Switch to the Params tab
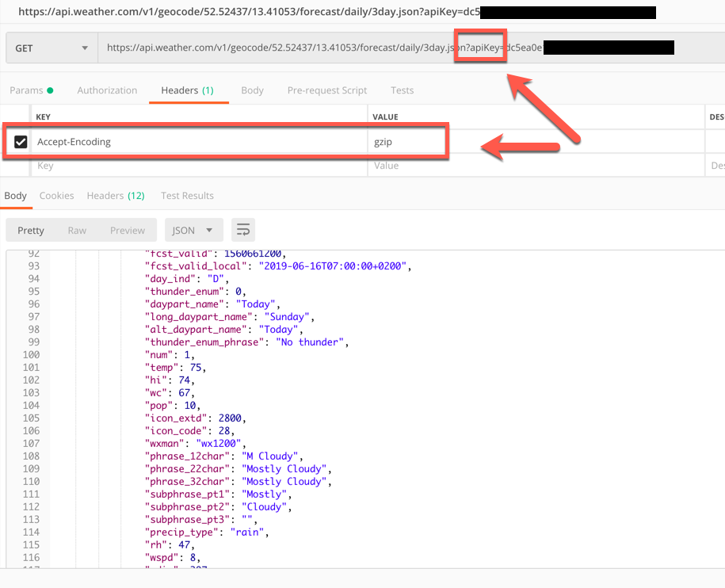This screenshot has width=725, height=588. [x=32, y=90]
